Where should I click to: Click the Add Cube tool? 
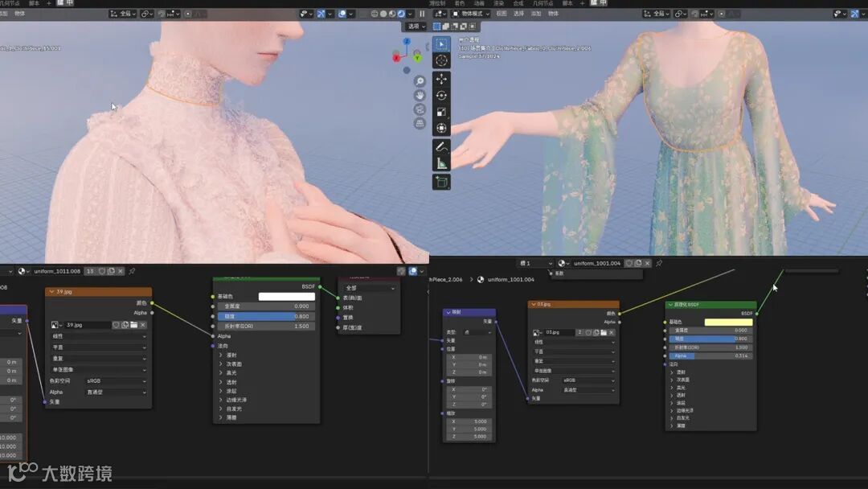pos(441,182)
